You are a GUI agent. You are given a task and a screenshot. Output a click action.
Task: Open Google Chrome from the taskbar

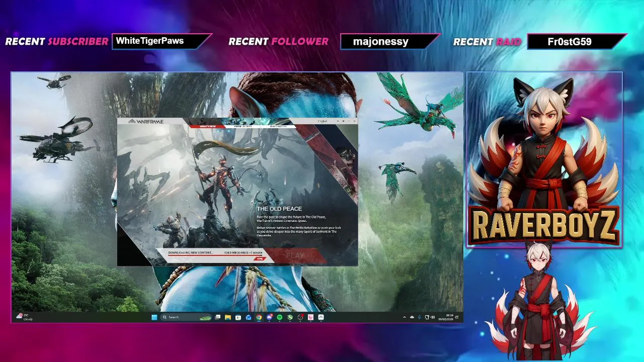(x=259, y=317)
